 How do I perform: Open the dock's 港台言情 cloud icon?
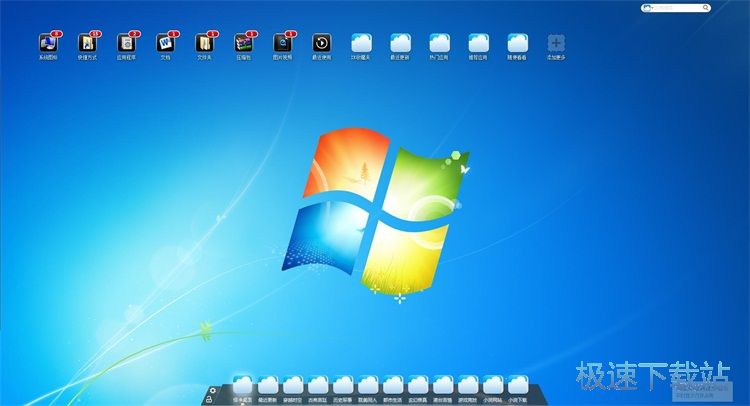442,386
